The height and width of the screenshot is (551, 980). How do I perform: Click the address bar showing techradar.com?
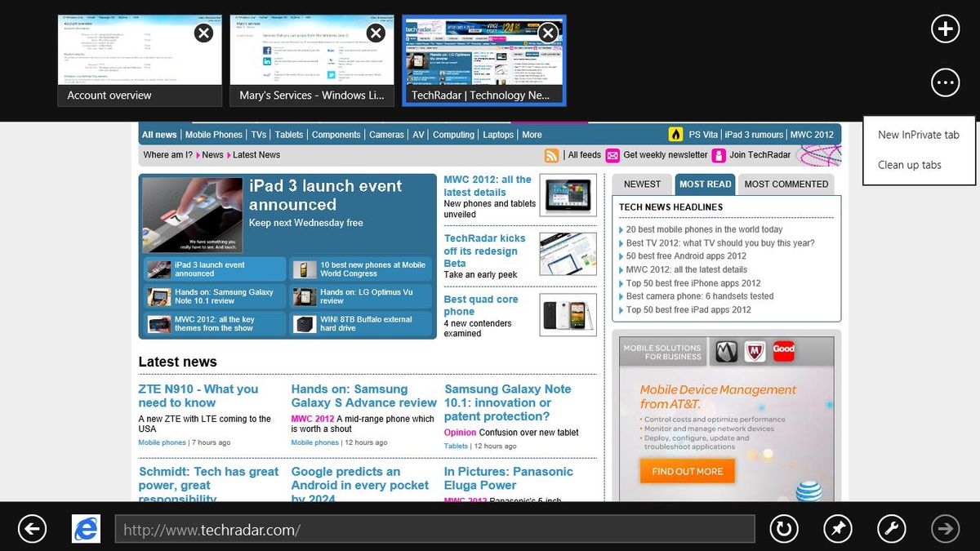(433, 529)
